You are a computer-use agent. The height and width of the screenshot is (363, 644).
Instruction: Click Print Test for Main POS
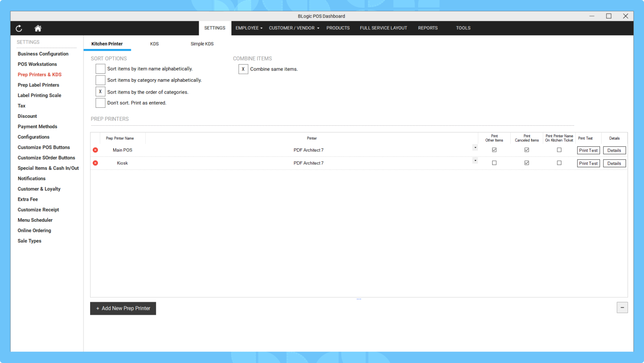[x=588, y=150]
